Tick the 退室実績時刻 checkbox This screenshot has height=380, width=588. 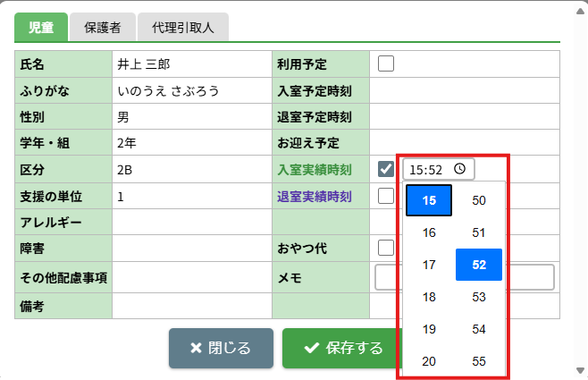pos(386,196)
